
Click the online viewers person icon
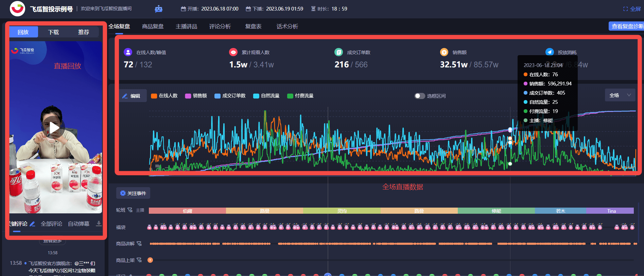[128, 52]
